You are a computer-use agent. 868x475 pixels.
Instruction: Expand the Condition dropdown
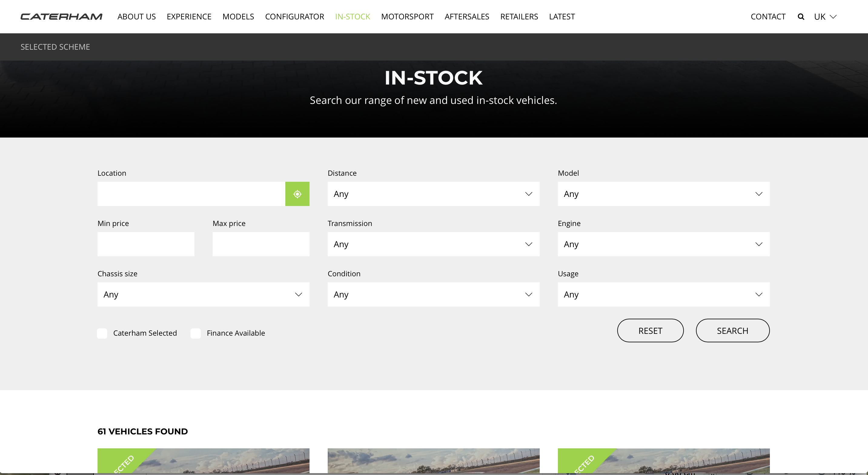click(x=433, y=294)
